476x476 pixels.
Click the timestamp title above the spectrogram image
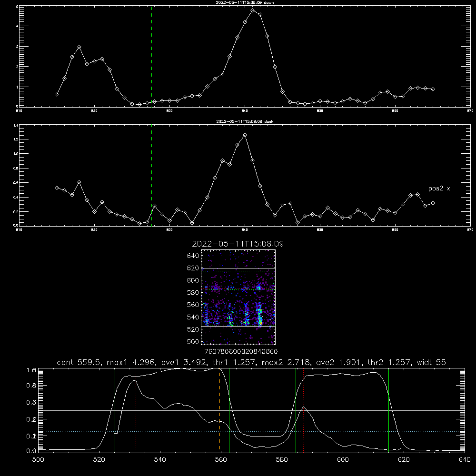(x=238, y=244)
